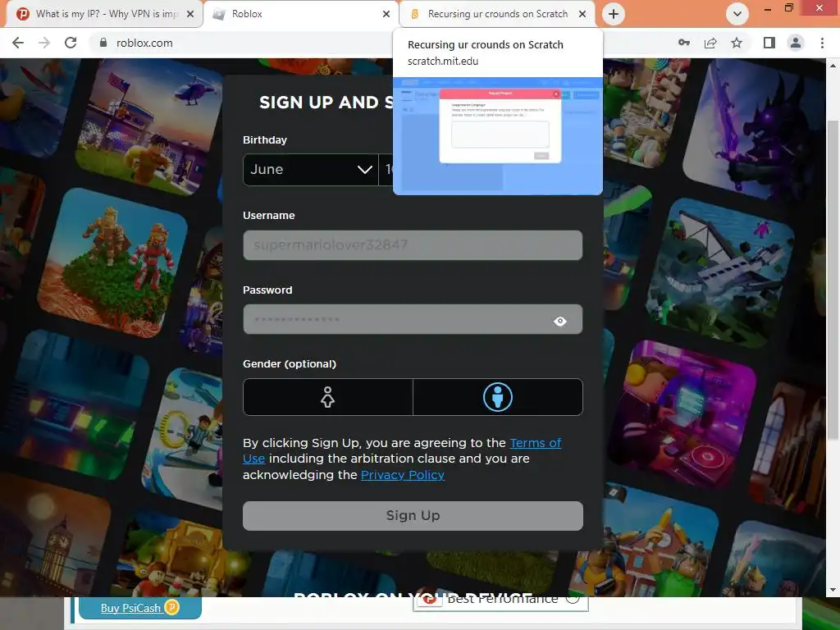Screen dimensions: 840x630
Task: Click the forward navigation arrow
Action: 44,43
